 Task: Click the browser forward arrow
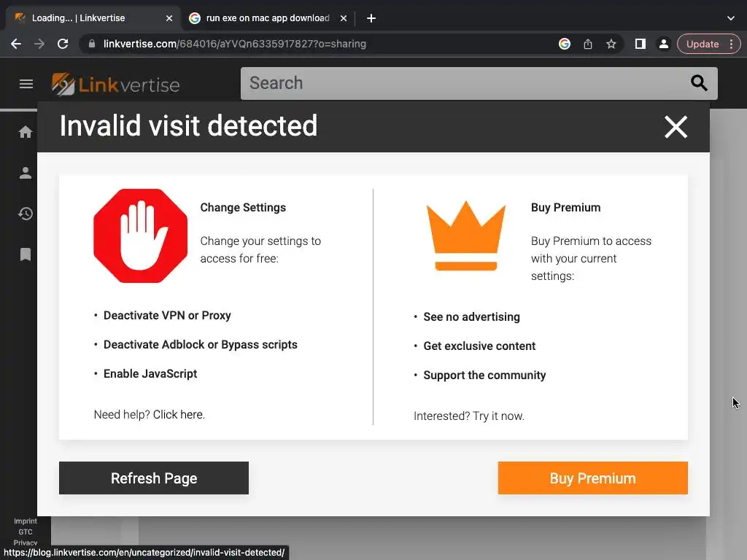click(39, 44)
